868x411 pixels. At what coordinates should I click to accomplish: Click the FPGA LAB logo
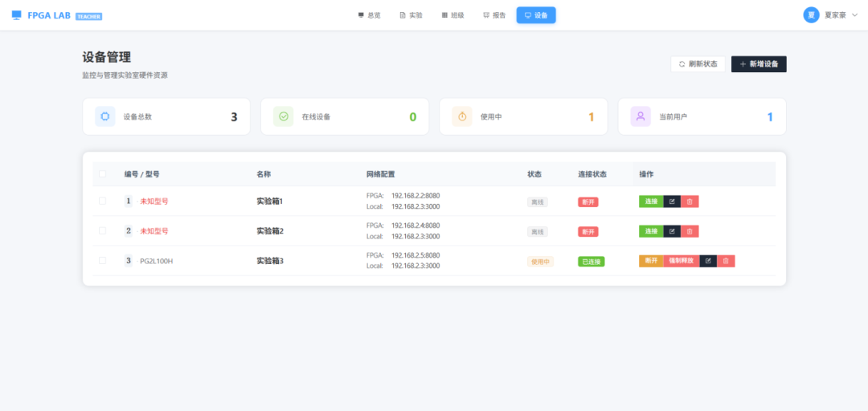point(48,15)
